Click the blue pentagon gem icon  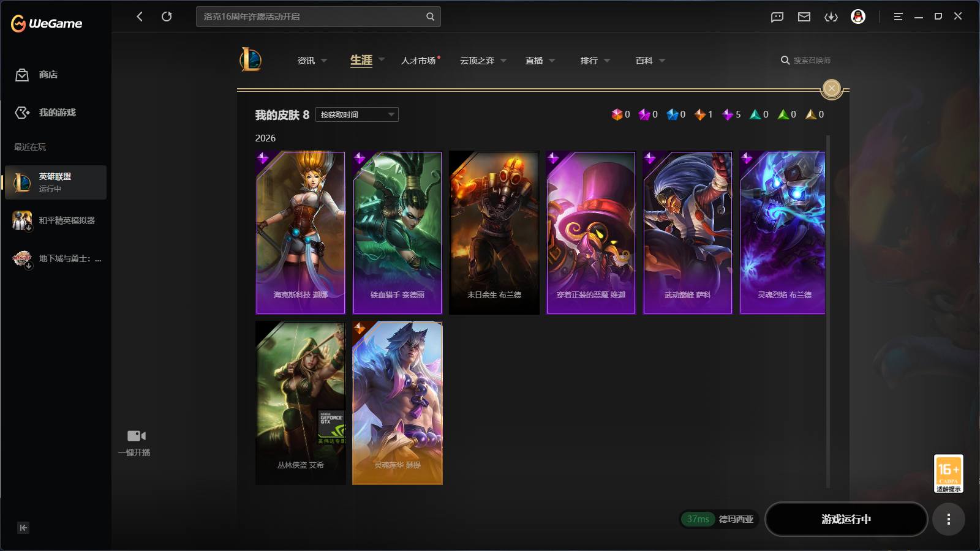(x=673, y=114)
